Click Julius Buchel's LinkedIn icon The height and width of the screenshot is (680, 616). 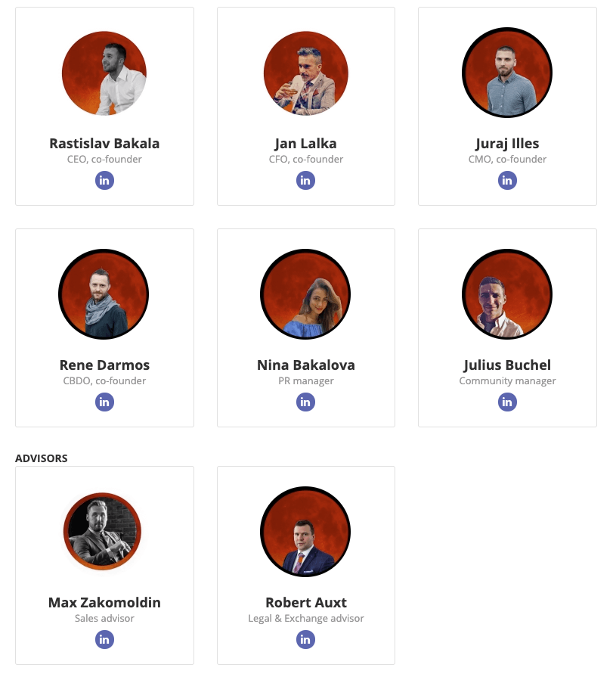point(507,402)
